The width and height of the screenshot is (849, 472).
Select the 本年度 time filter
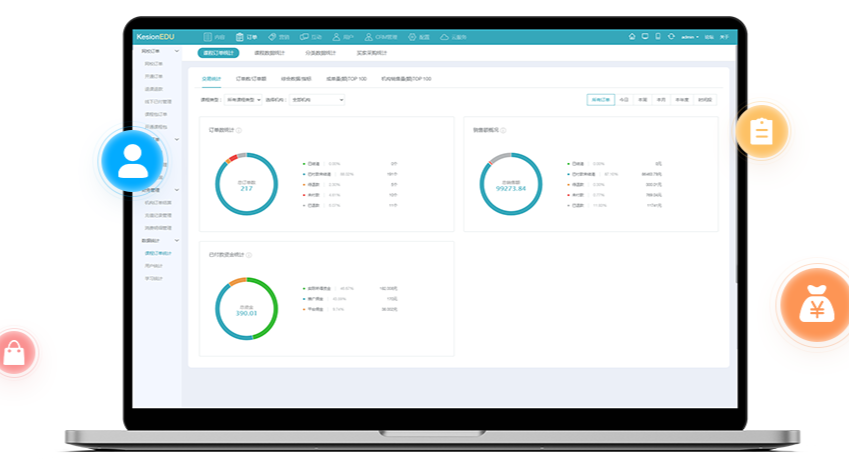(682, 100)
